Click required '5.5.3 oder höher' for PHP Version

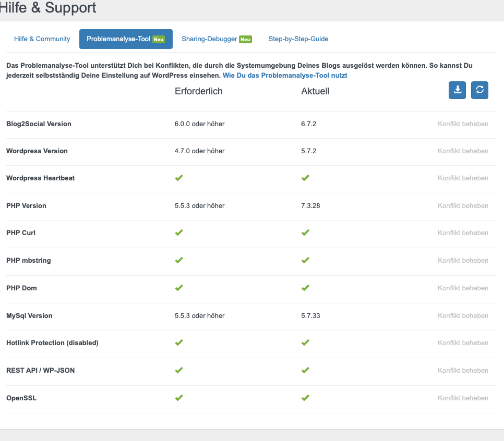click(x=200, y=206)
